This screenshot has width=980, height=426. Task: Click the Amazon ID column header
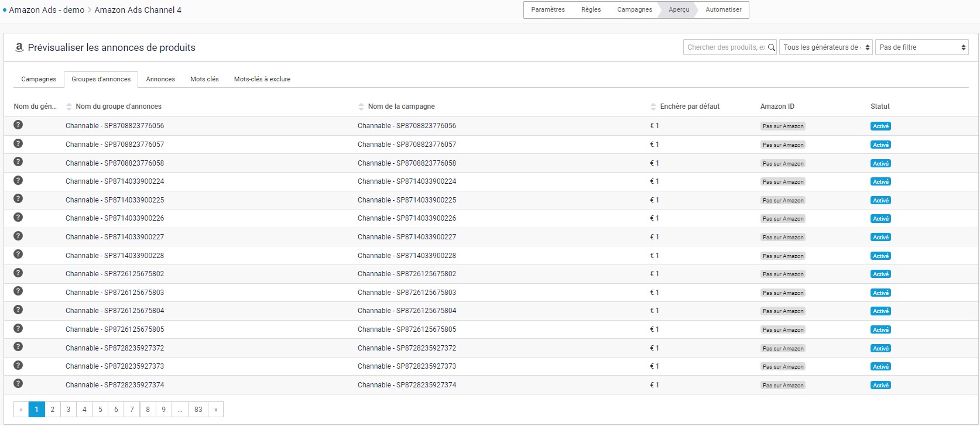(777, 106)
